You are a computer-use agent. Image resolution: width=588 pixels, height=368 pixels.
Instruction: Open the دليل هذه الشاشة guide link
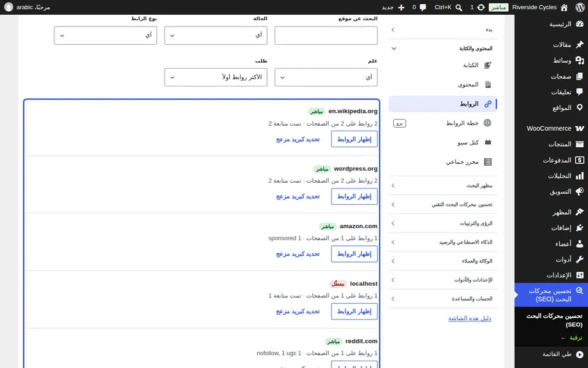tap(470, 318)
